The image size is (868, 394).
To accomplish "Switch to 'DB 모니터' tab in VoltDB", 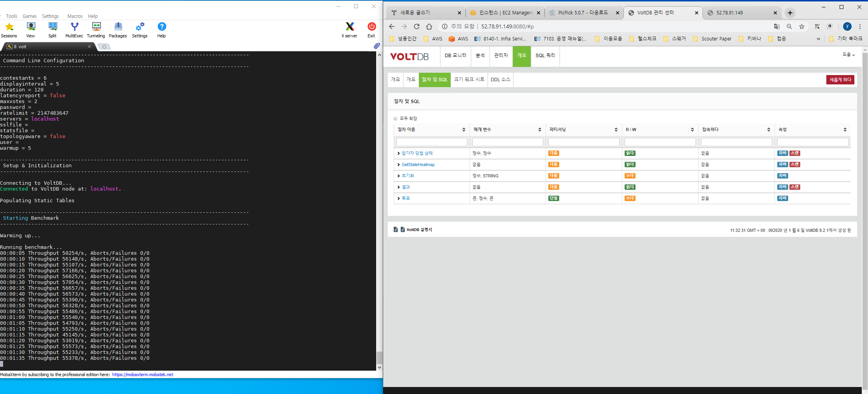I will coord(456,56).
